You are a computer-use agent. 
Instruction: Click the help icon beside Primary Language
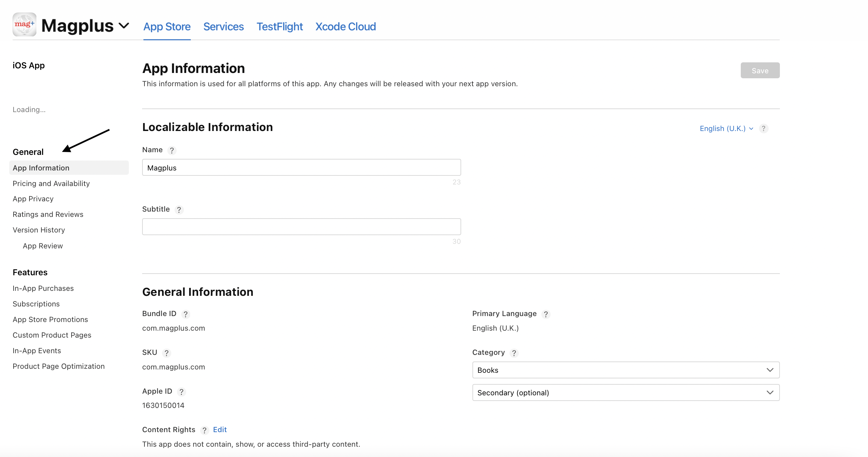tap(546, 314)
